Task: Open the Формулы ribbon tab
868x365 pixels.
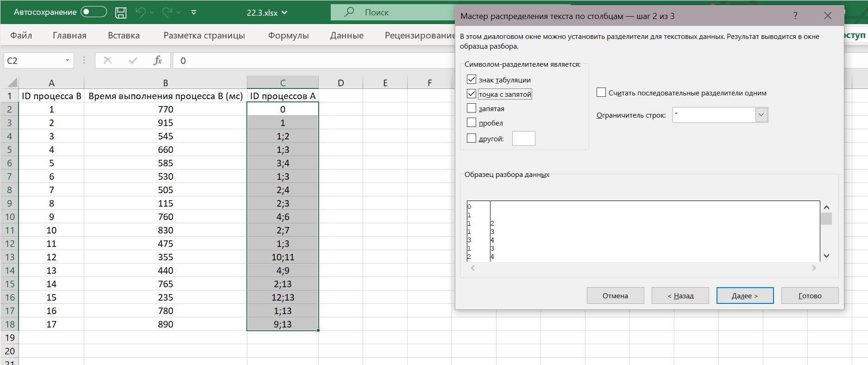Action: [x=288, y=36]
